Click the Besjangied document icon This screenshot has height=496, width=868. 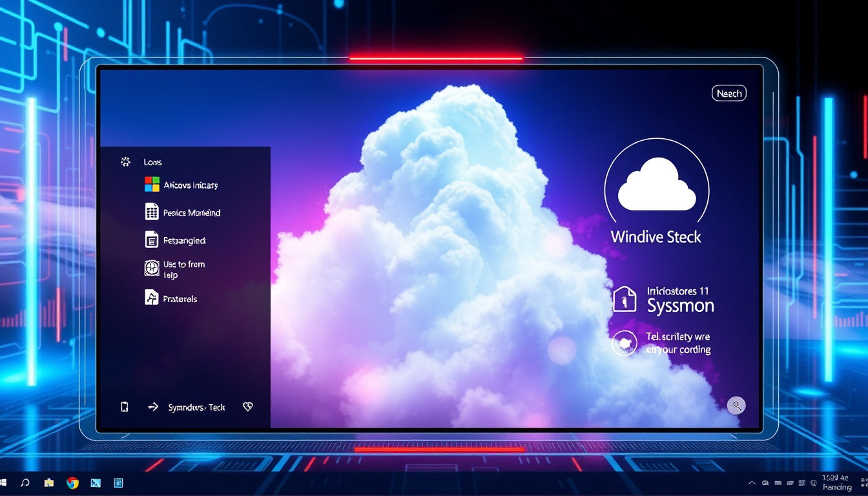click(149, 239)
